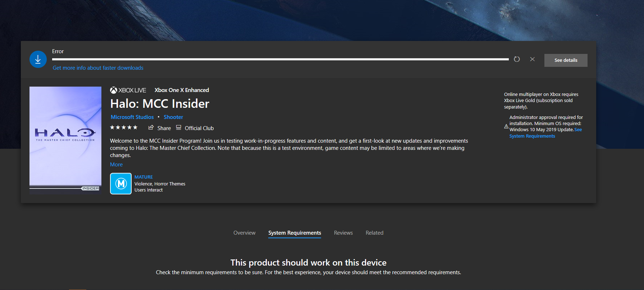Click the five-star rating
Image resolution: width=644 pixels, height=290 pixels.
point(124,128)
